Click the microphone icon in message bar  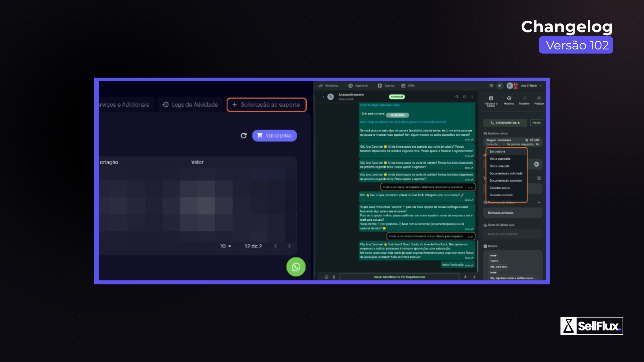click(x=465, y=277)
